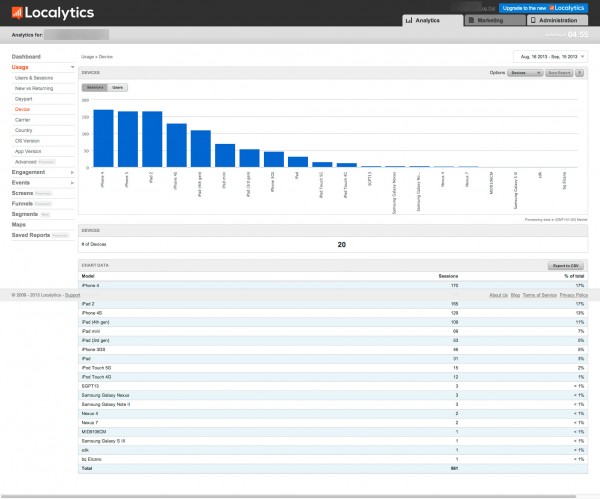Open the App Version report
Screen dimensions: 600x499
pos(28,152)
